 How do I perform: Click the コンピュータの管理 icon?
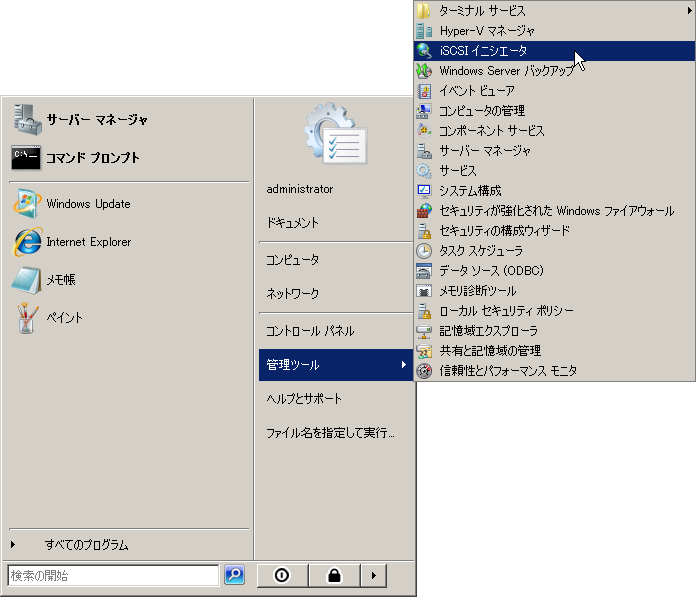424,111
